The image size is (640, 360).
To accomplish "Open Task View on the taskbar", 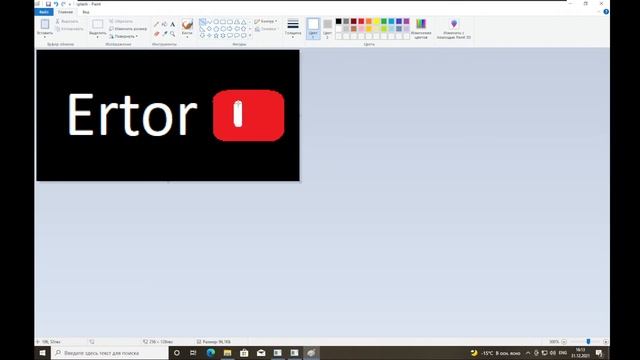I will [x=193, y=353].
